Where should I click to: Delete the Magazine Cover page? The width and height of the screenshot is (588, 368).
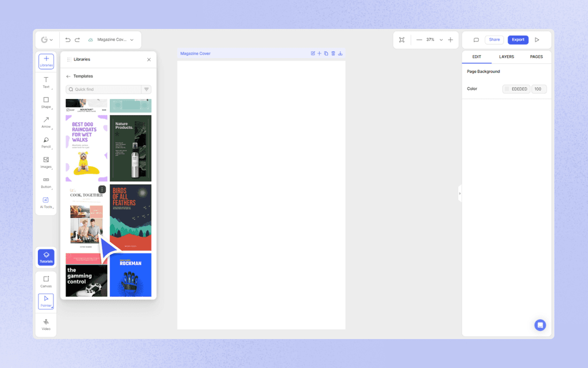(x=334, y=53)
